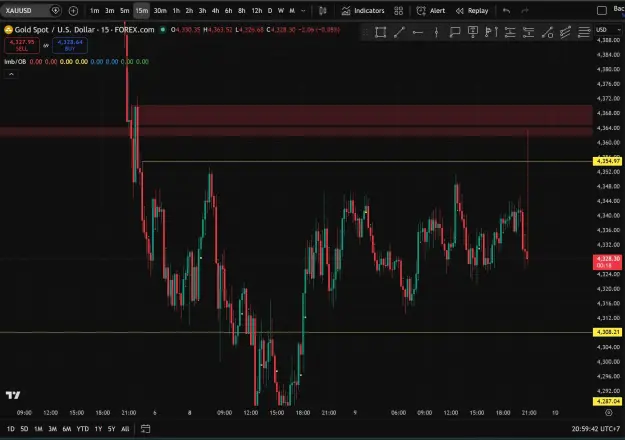The height and width of the screenshot is (440, 625).
Task: Open the Indicators dialog
Action: [x=363, y=11]
